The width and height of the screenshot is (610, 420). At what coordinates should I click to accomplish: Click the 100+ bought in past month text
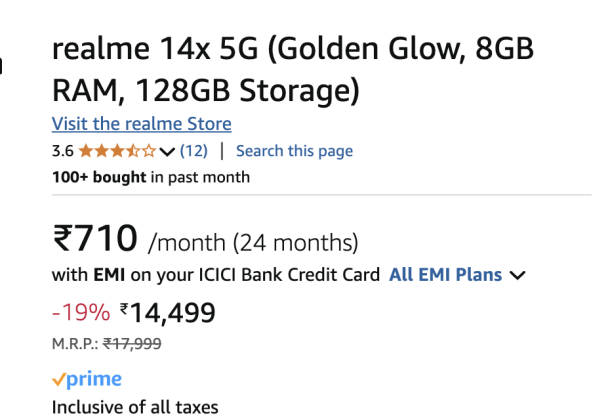coord(150,177)
